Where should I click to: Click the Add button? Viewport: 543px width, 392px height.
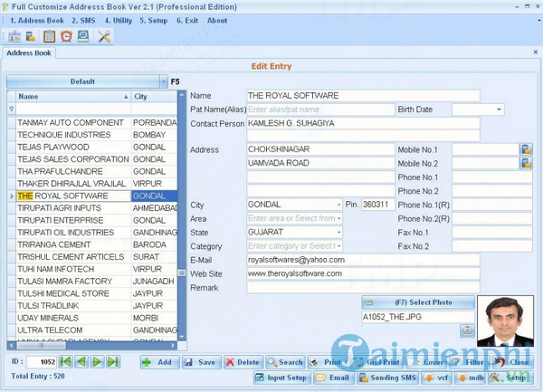pos(159,362)
